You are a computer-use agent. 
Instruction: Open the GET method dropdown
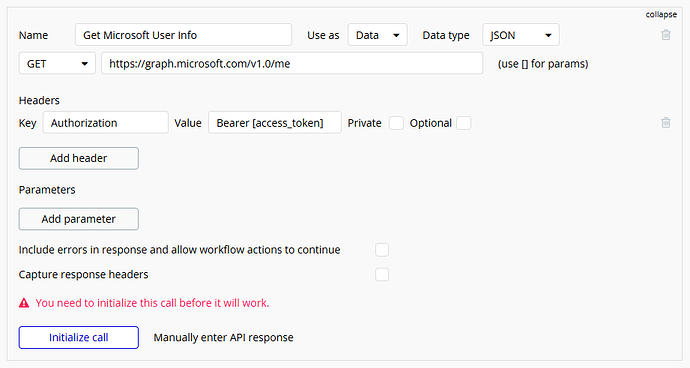click(57, 64)
